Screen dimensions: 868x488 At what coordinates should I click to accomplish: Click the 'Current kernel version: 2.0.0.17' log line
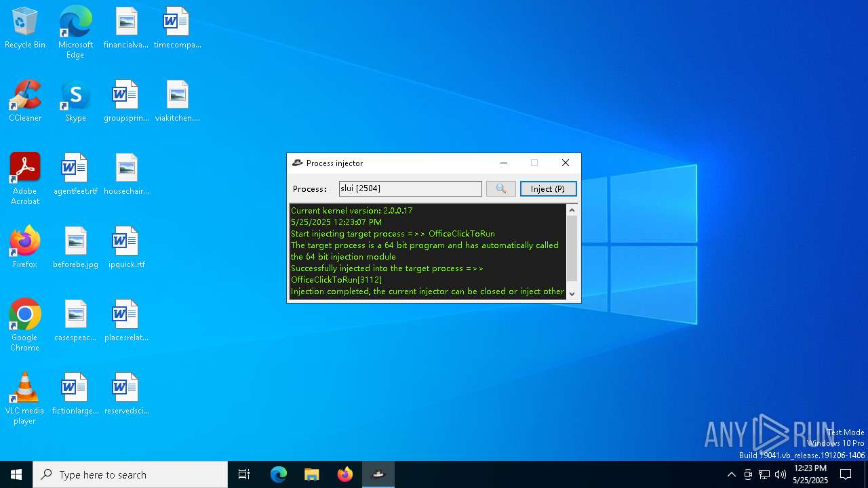pyautogui.click(x=351, y=211)
